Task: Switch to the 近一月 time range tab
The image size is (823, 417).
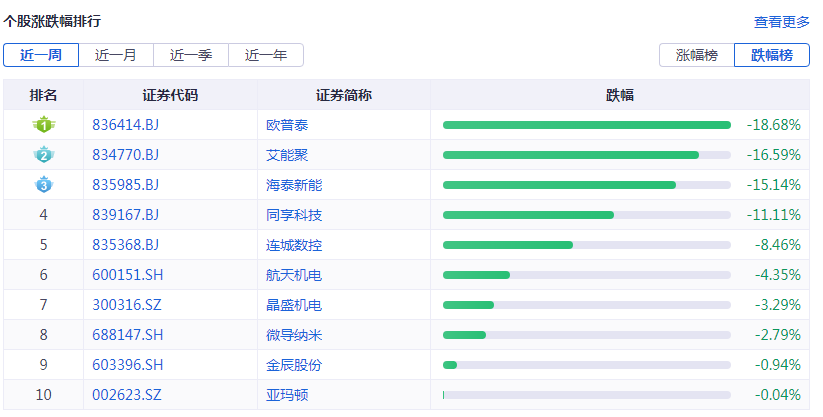Action: coord(116,55)
